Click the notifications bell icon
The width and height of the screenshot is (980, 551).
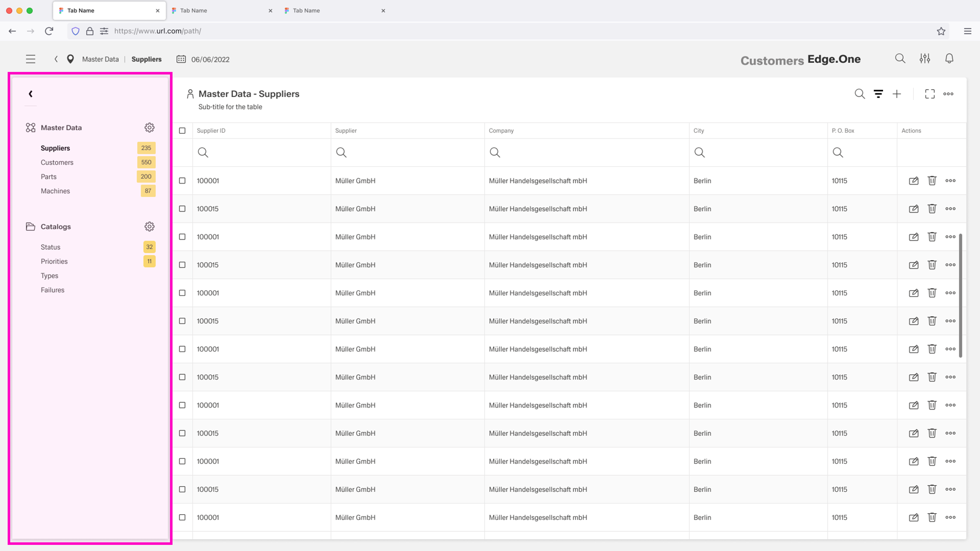click(949, 59)
